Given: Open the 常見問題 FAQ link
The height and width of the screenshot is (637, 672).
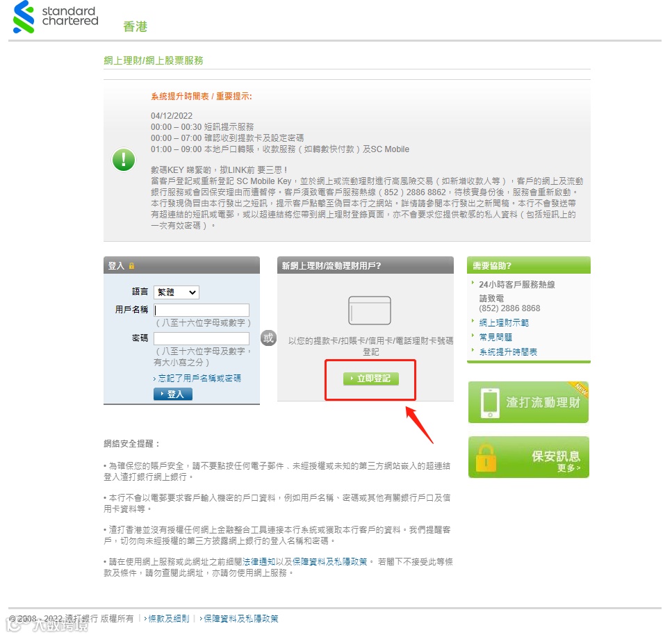Looking at the screenshot, I should (x=495, y=337).
